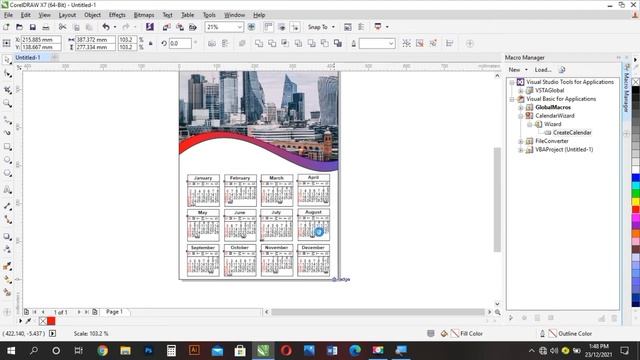The image size is (640, 360).
Task: Select the Polygon tool in toolbox
Action: click(x=7, y=173)
